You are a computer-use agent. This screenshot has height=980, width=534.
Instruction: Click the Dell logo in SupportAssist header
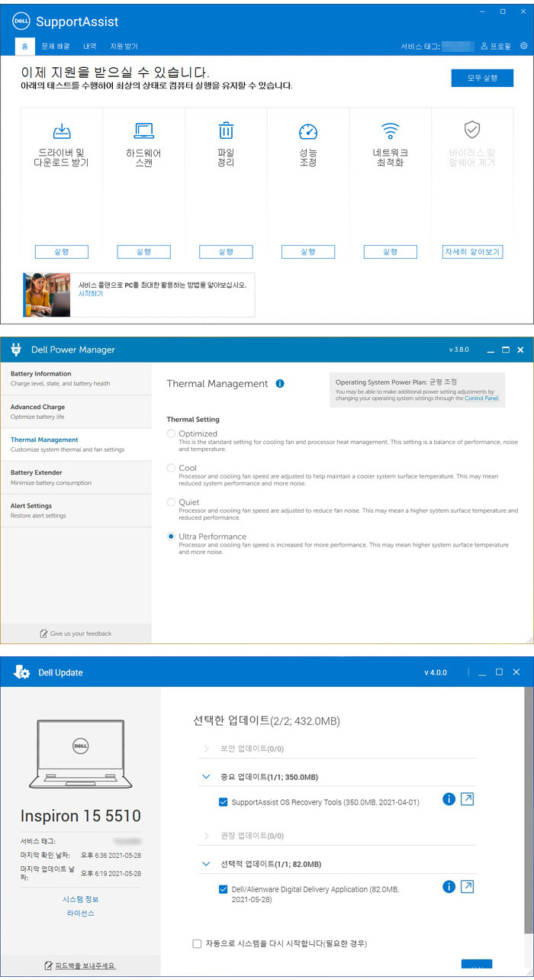tap(21, 21)
